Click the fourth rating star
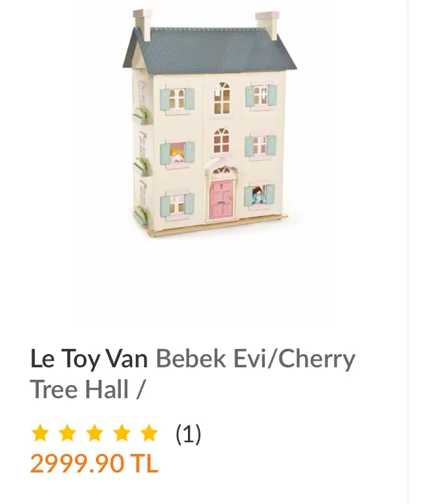Image resolution: width=439 pixels, height=504 pixels. click(122, 433)
